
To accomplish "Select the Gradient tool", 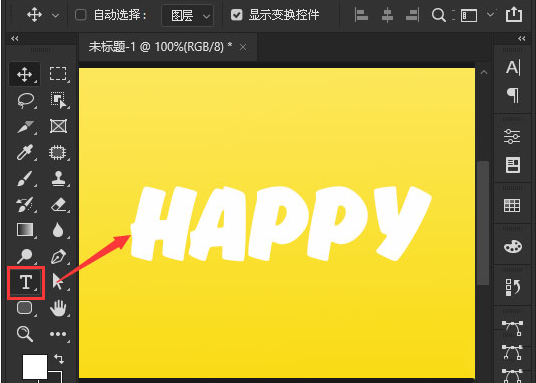I will (x=25, y=230).
